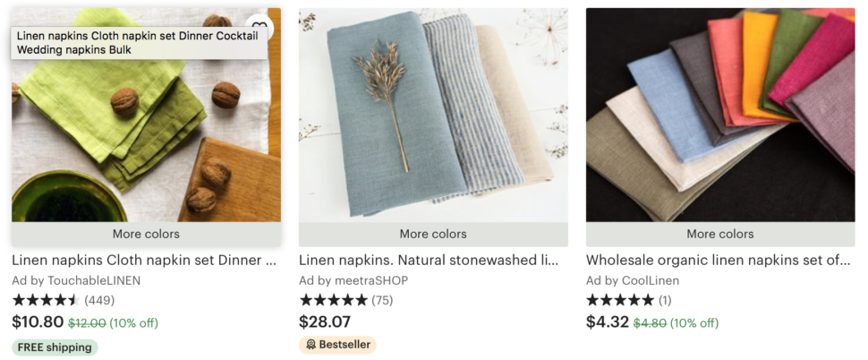Click the (449) review count
The height and width of the screenshot is (360, 868).
pos(99,300)
